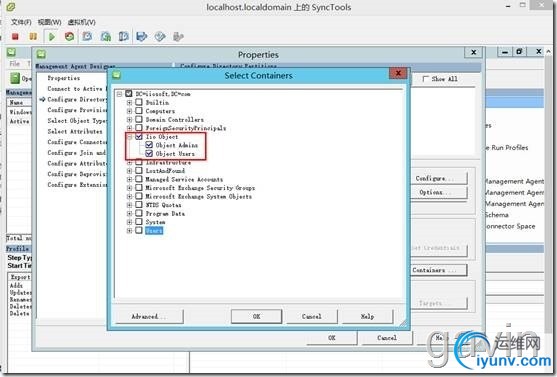Click the Configure button in Properties

439,178
